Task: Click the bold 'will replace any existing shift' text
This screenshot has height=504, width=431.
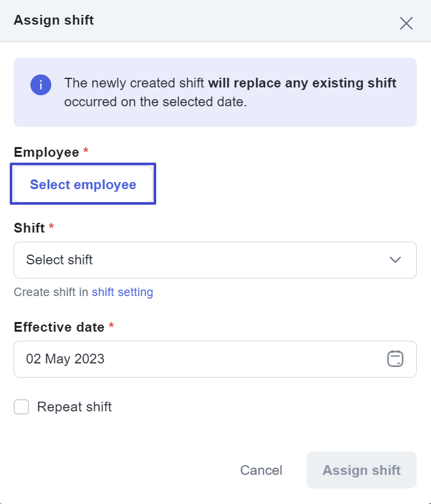Action: pyautogui.click(x=302, y=83)
